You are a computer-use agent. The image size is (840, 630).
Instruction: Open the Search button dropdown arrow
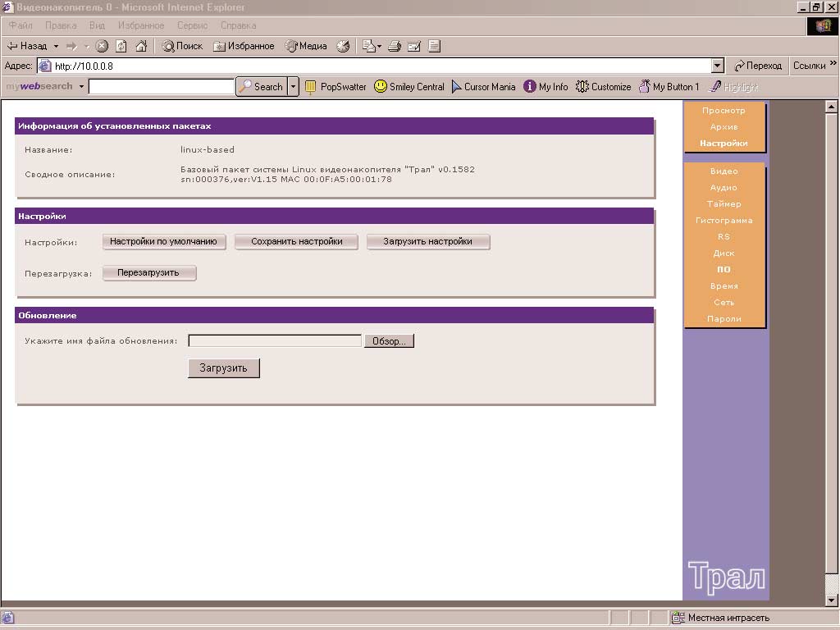[x=293, y=86]
